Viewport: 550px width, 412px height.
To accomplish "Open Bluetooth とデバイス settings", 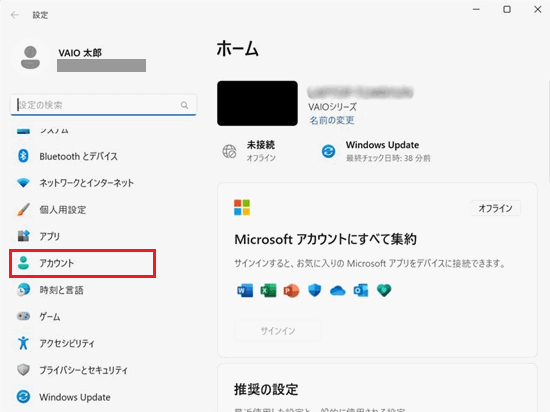I will tap(78, 156).
